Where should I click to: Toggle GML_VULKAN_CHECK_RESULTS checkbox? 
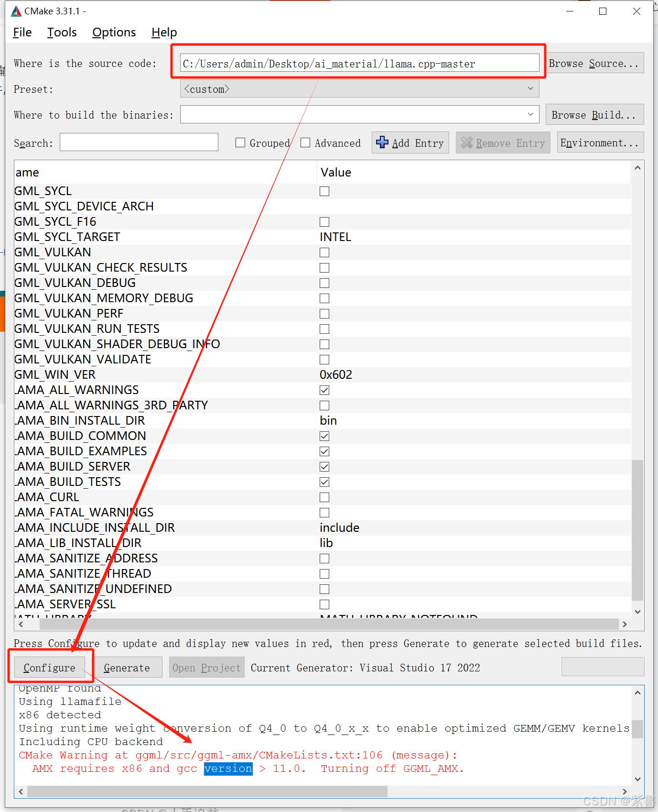[324, 268]
